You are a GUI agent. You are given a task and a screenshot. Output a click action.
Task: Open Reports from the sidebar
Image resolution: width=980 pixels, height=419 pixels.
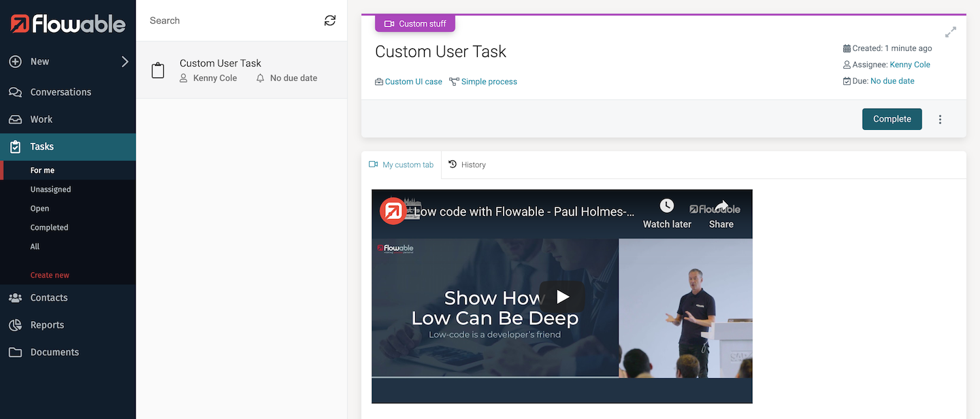46,325
